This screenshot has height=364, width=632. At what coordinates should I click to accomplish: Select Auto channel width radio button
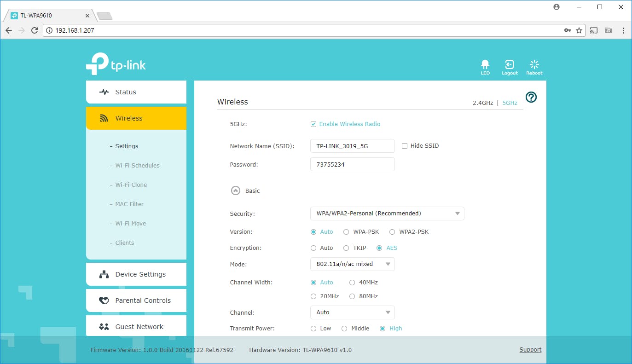[313, 283]
